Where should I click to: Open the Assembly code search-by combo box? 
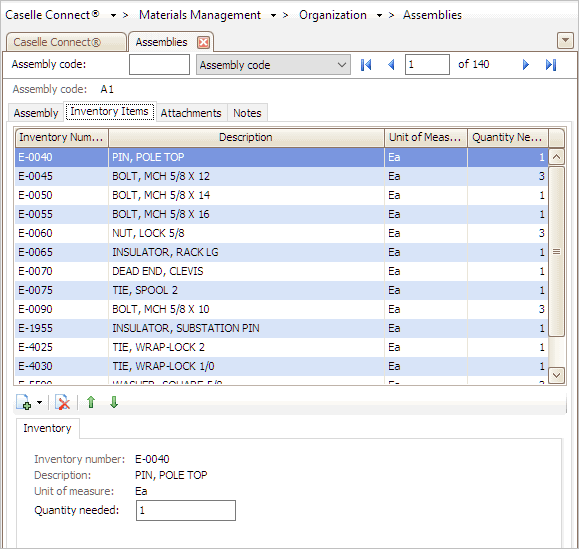(x=273, y=65)
